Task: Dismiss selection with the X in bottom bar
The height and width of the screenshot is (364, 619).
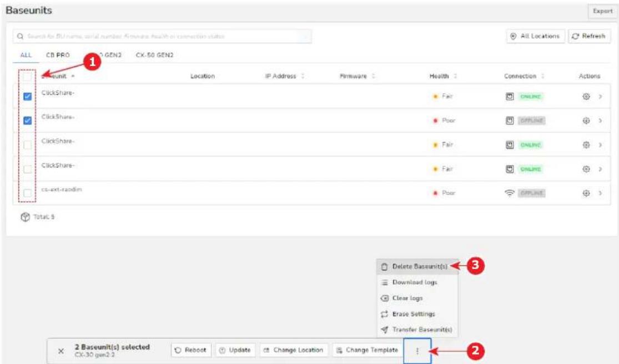Action: [x=61, y=351]
